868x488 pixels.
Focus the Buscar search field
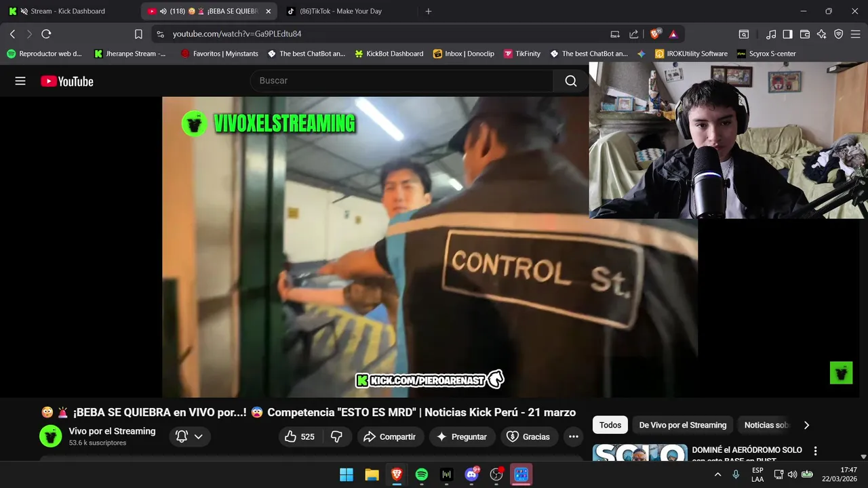(401, 81)
